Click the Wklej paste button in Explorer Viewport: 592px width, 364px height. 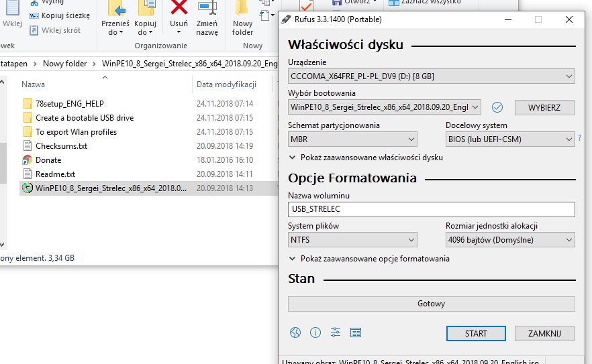point(12,14)
